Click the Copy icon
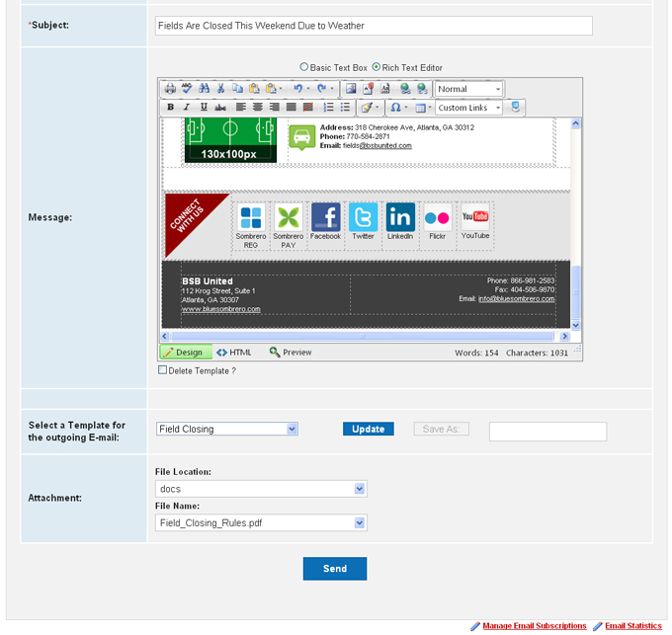The width and height of the screenshot is (672, 635). click(237, 89)
